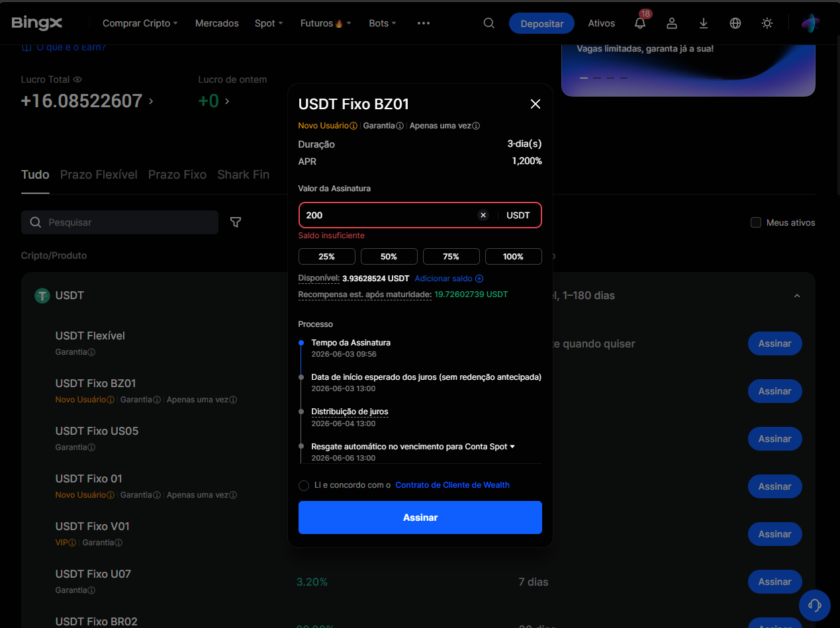Click info icon next to Novo Usuário in dialog
This screenshot has height=628, width=840.
click(x=353, y=126)
